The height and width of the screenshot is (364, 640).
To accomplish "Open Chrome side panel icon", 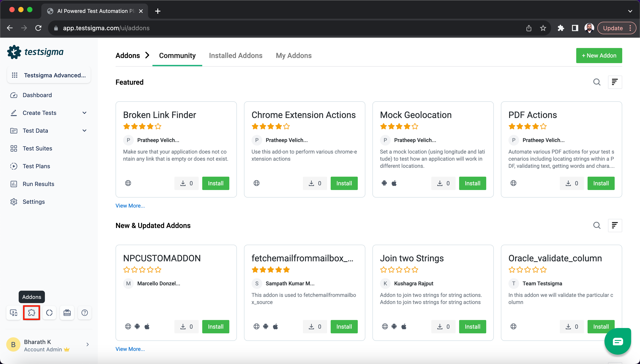I will click(575, 28).
